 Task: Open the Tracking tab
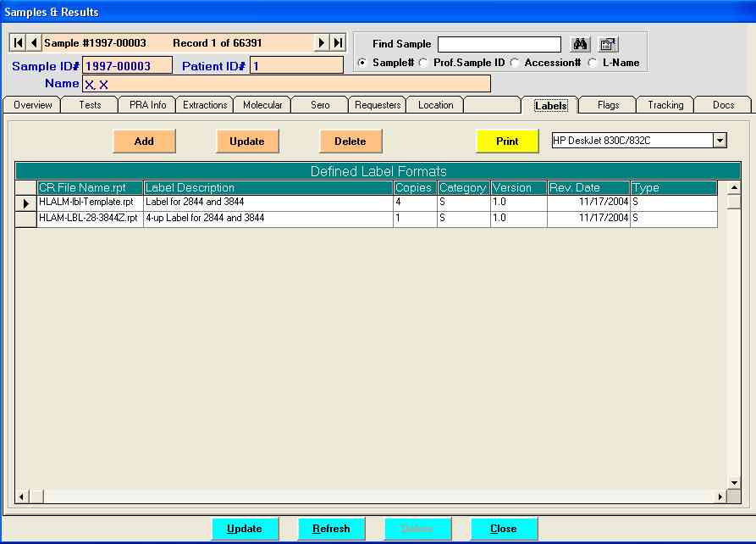coord(665,105)
